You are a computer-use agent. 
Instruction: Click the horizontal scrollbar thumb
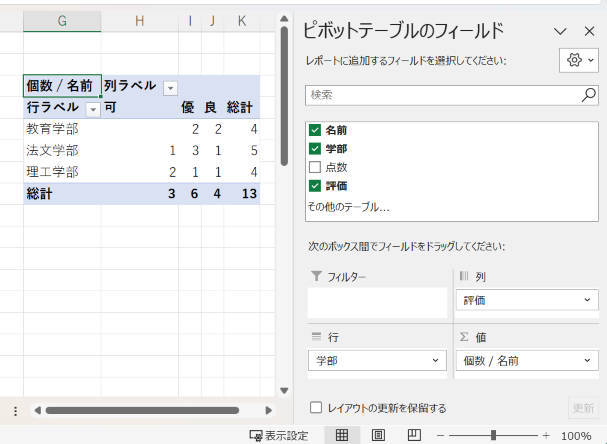point(142,410)
